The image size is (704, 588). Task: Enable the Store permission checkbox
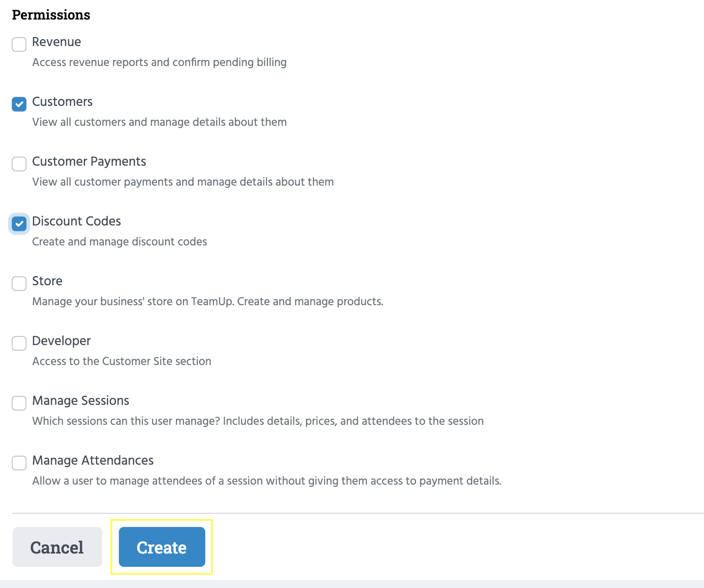[19, 284]
